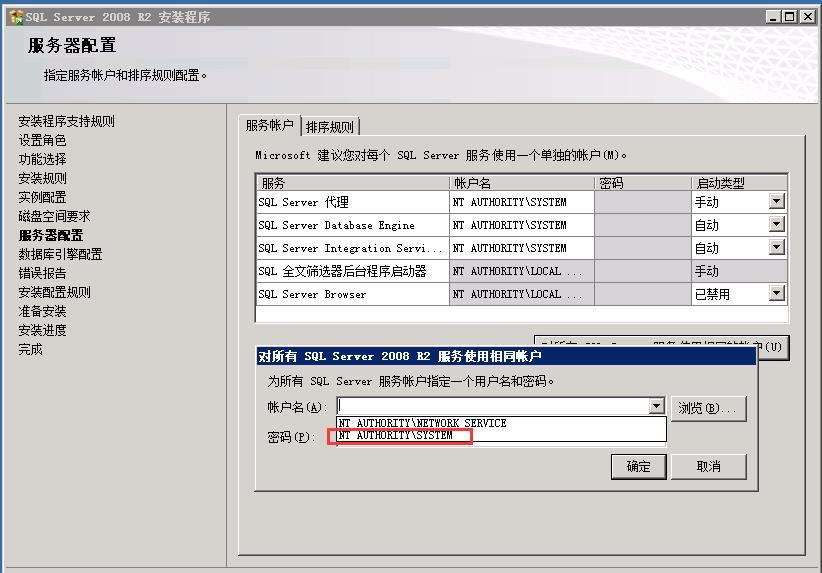Click 完成 step in the sidebar

(x=30, y=349)
